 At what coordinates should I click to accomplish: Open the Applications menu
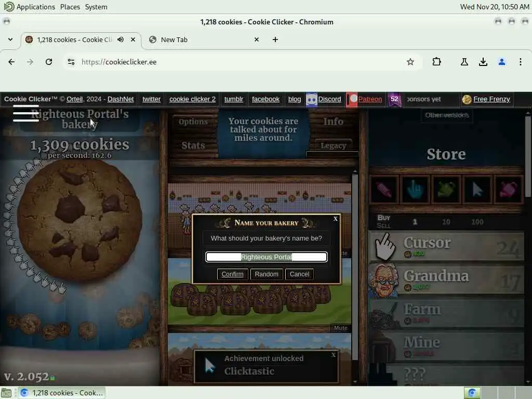click(x=35, y=7)
